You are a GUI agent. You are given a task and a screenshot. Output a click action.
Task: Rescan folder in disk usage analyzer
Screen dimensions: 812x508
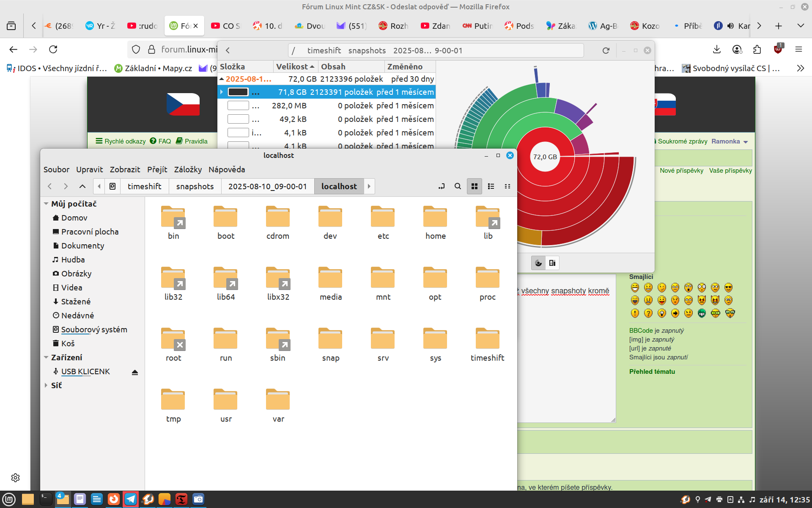point(606,50)
